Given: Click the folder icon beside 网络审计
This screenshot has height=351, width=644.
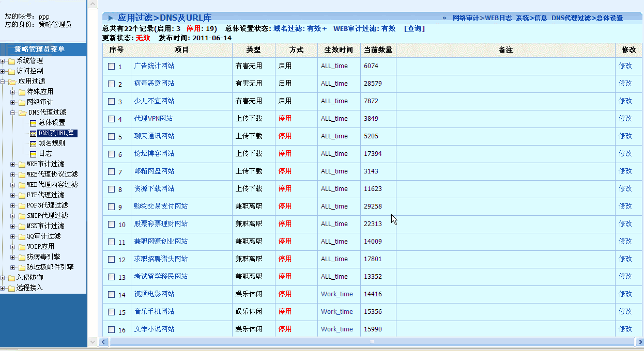Looking at the screenshot, I should (x=22, y=102).
